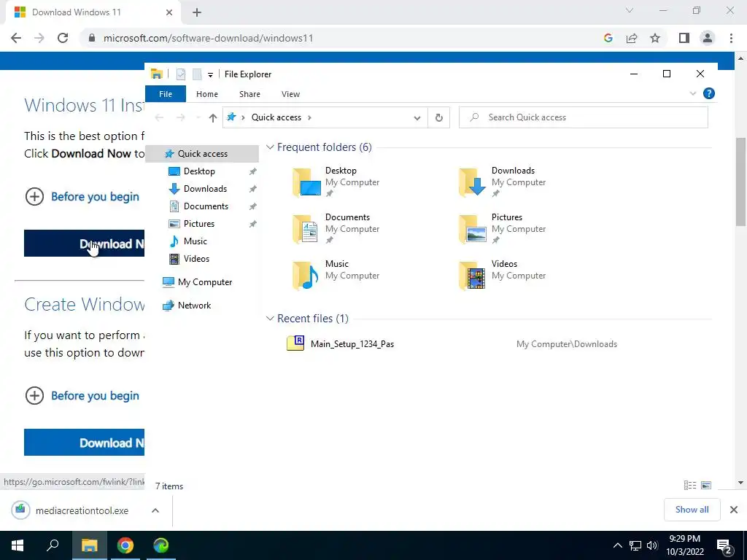Click the lower Download Now button under Create Windows
Screen dimensions: 747x560
[85, 443]
